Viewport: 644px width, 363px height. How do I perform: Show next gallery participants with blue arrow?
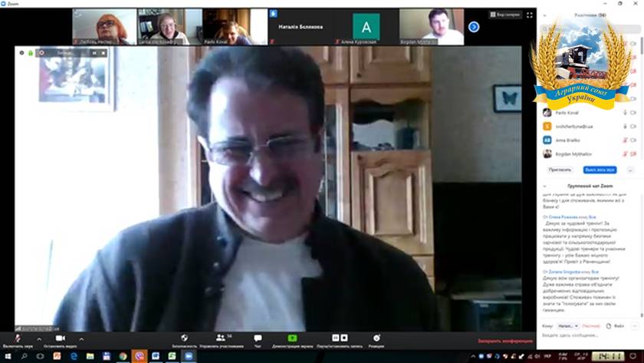pyautogui.click(x=474, y=27)
